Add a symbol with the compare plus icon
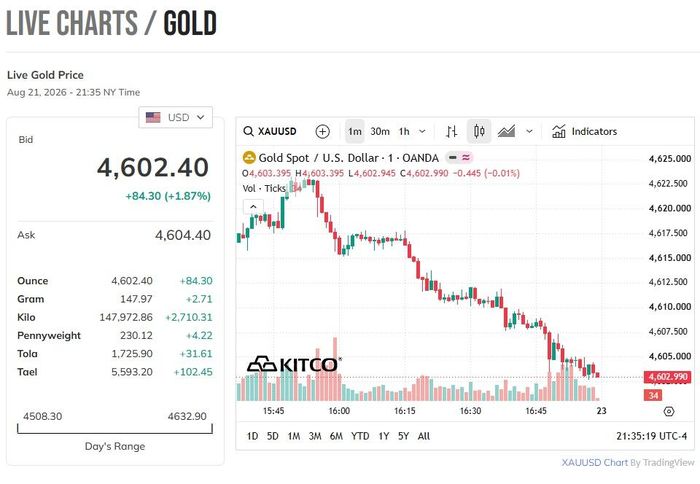Screen dimensions: 700x484 [x=322, y=131]
